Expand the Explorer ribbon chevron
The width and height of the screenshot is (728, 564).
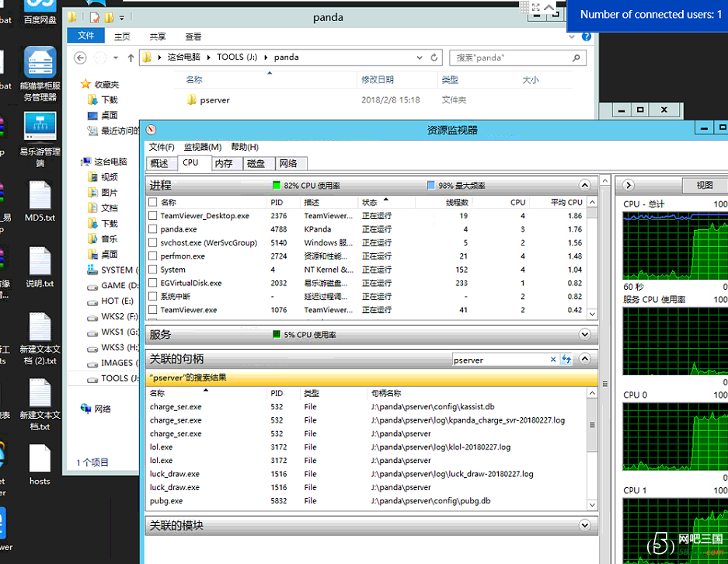point(572,37)
